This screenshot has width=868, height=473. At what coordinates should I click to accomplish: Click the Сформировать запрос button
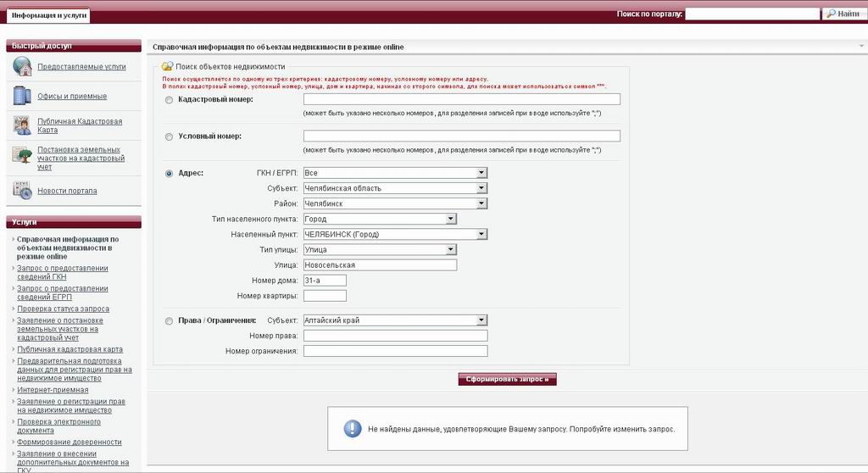point(507,379)
